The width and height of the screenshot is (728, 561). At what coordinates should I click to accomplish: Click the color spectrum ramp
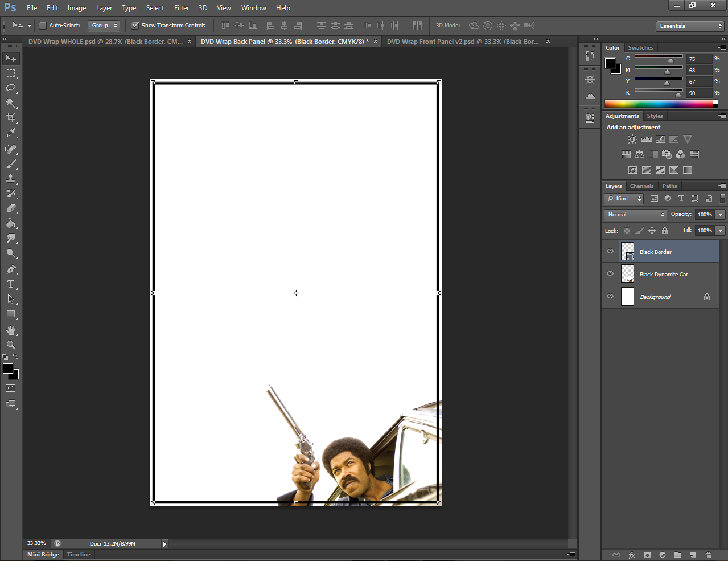pyautogui.click(x=659, y=104)
